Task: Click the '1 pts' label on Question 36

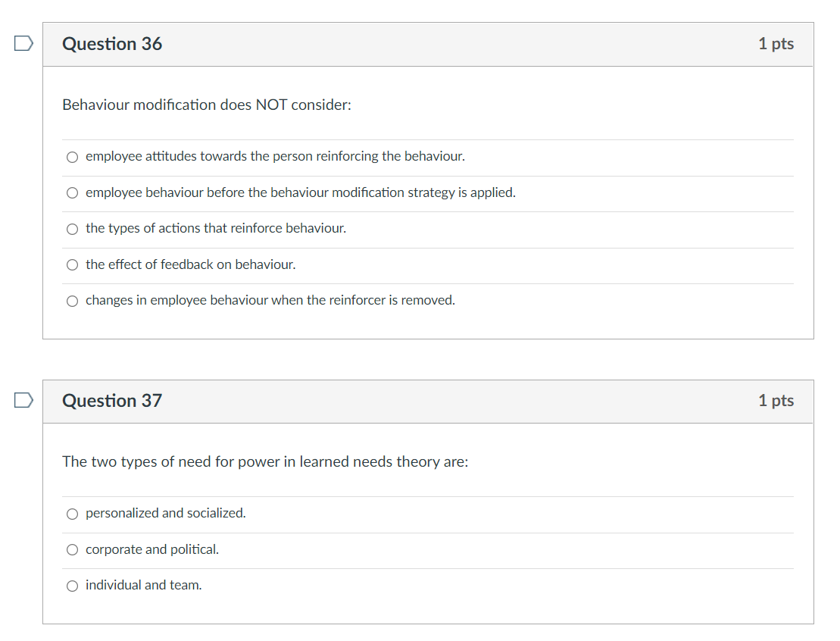Action: click(776, 43)
